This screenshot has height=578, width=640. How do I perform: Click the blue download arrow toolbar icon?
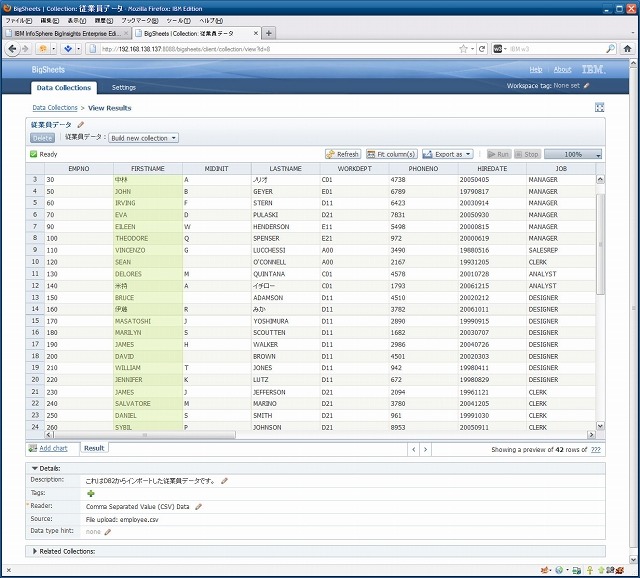coord(68,49)
